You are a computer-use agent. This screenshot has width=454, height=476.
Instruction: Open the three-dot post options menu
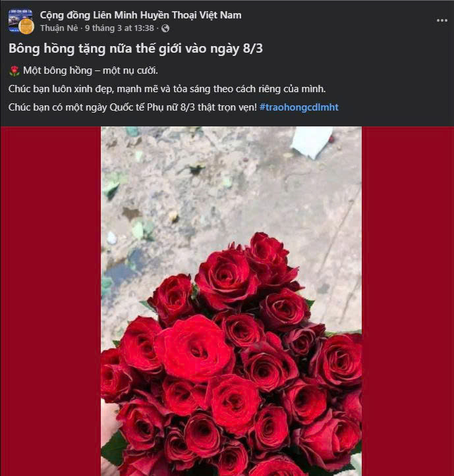pyautogui.click(x=441, y=20)
